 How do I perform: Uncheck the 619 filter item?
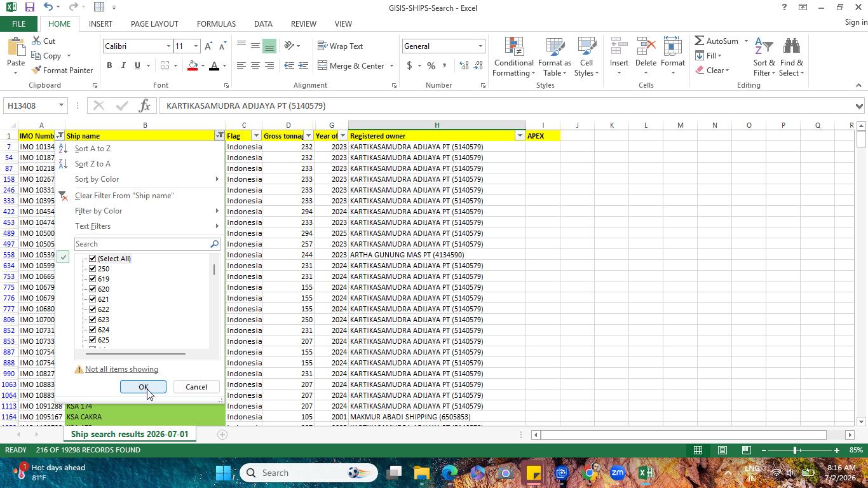[x=93, y=279]
